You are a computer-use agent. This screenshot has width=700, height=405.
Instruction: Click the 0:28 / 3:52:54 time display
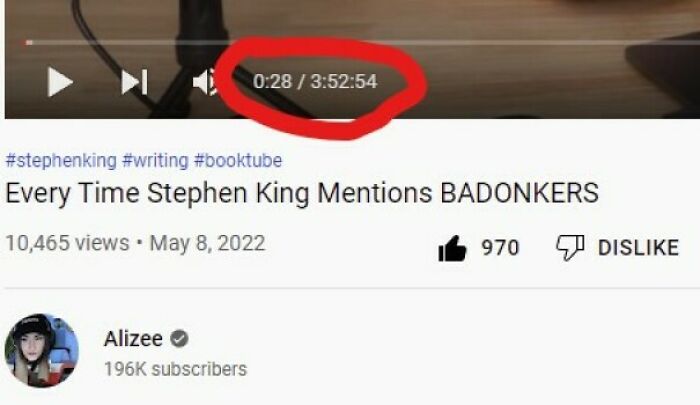coord(315,81)
